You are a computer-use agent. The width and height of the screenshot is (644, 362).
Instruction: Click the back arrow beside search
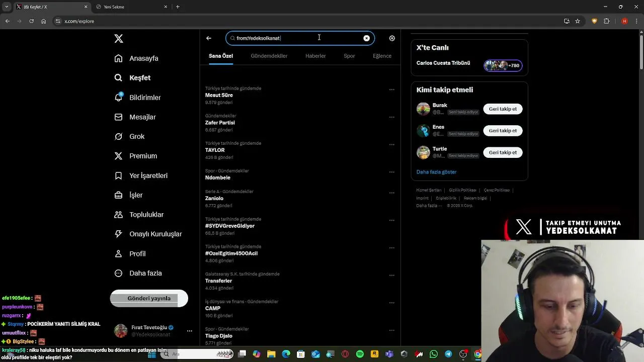tap(209, 38)
